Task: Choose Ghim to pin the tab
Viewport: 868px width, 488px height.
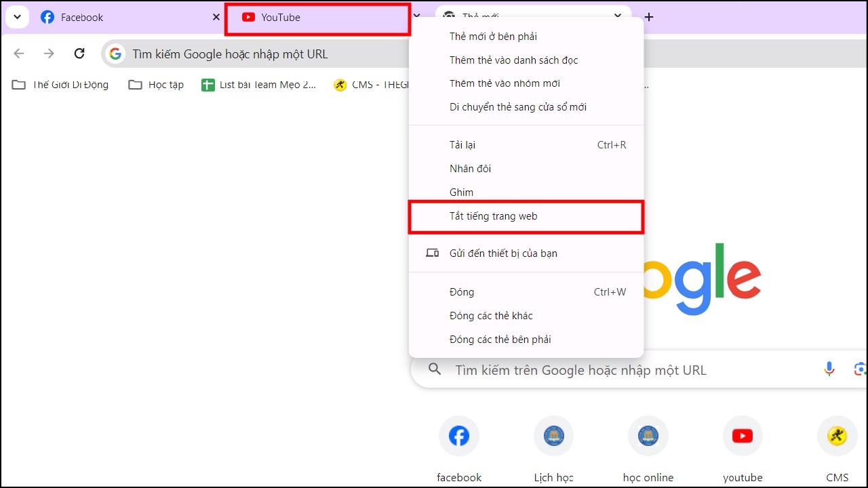Action: (x=526, y=192)
